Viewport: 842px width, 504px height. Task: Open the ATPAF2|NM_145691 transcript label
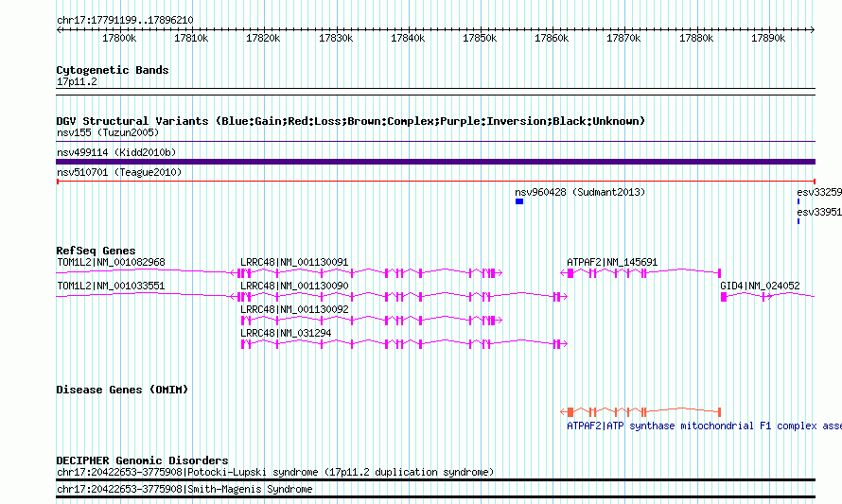(x=612, y=263)
